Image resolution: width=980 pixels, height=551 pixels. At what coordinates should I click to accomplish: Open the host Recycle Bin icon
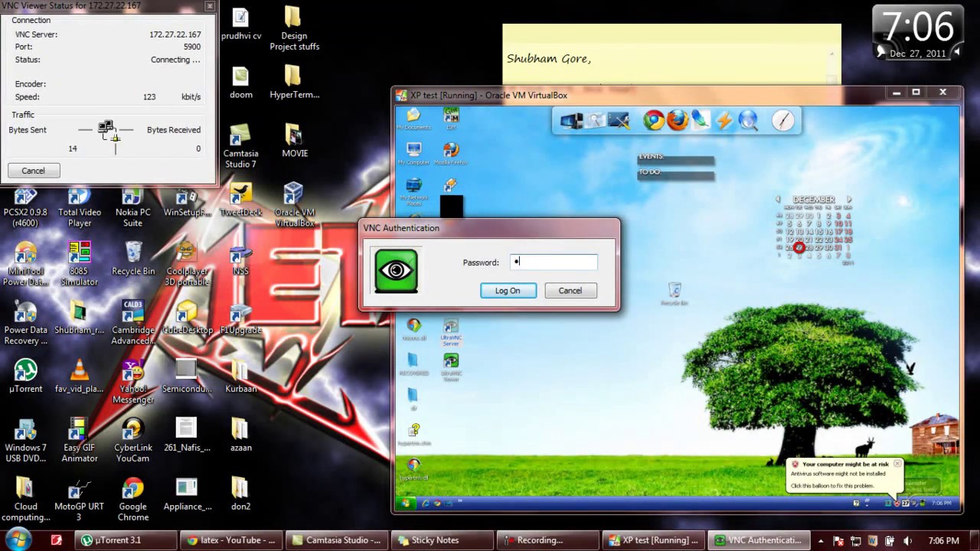coord(133,258)
